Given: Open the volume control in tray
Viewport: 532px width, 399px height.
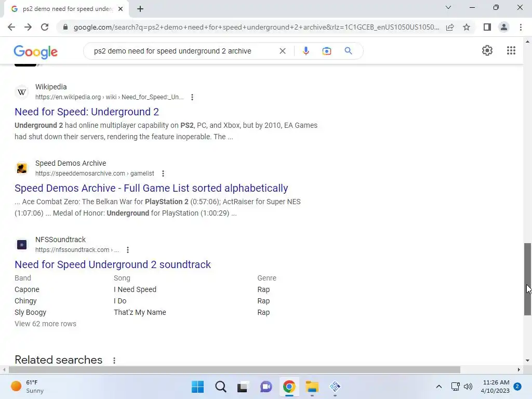Looking at the screenshot, I should click(x=468, y=387).
